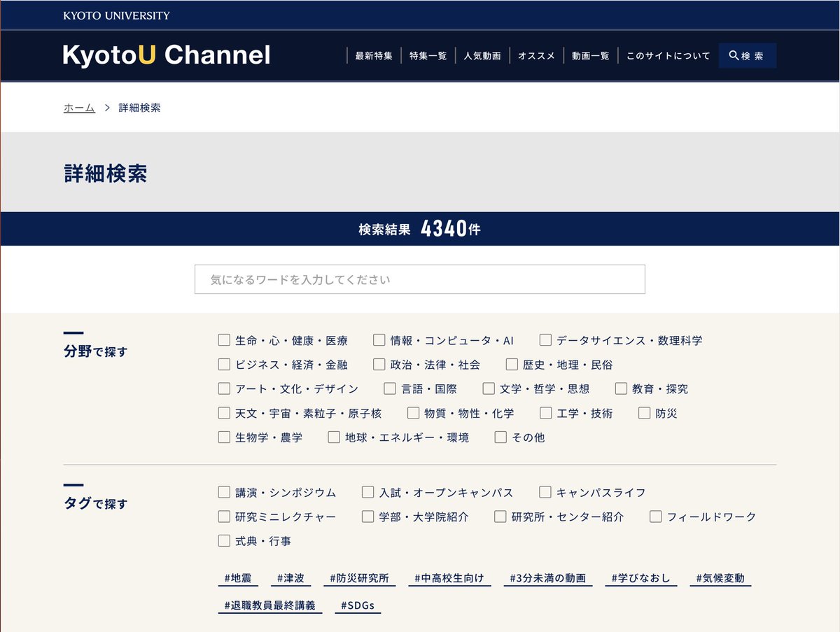This screenshot has height=632, width=840.
Task: Open the 特集一覧 menu item
Action: point(428,56)
